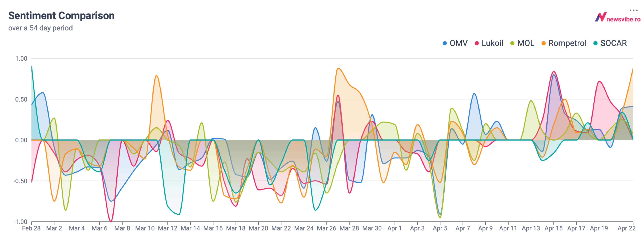
Task: Click the pink Lukoil legend dot
Action: [x=477, y=43]
